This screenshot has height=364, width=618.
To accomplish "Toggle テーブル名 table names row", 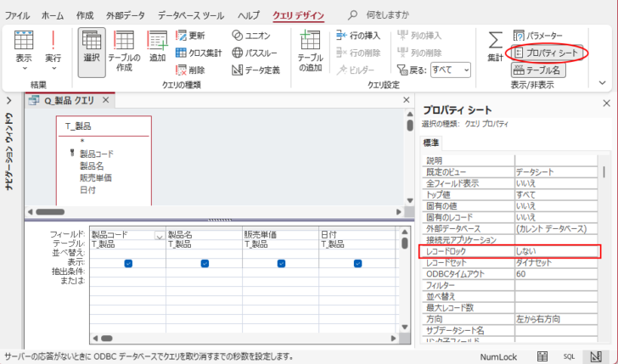I will 538,70.
